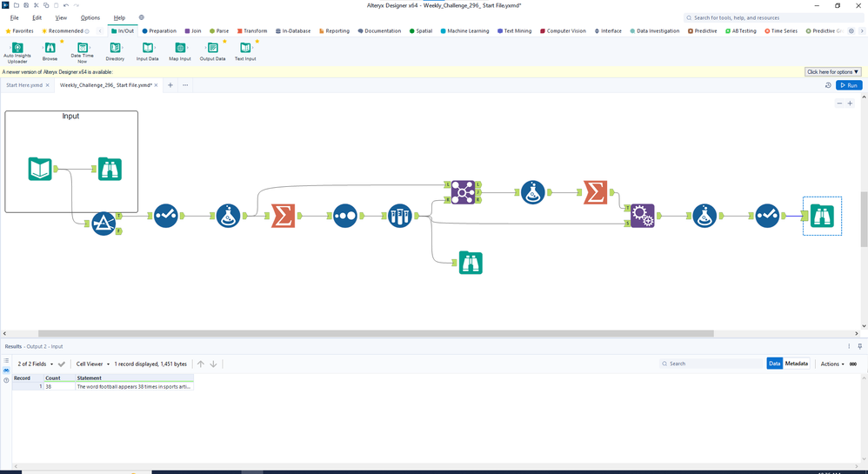Switch to Start Here.yxmd tab

point(24,85)
